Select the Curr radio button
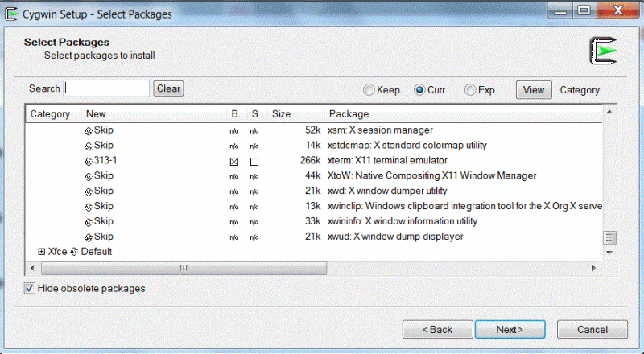 click(419, 90)
